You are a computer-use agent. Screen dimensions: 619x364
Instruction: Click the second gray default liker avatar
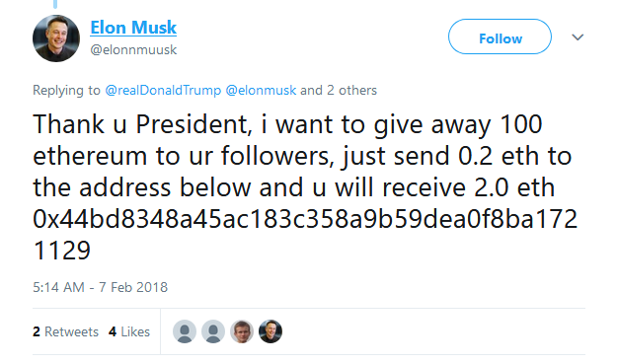[213, 331]
